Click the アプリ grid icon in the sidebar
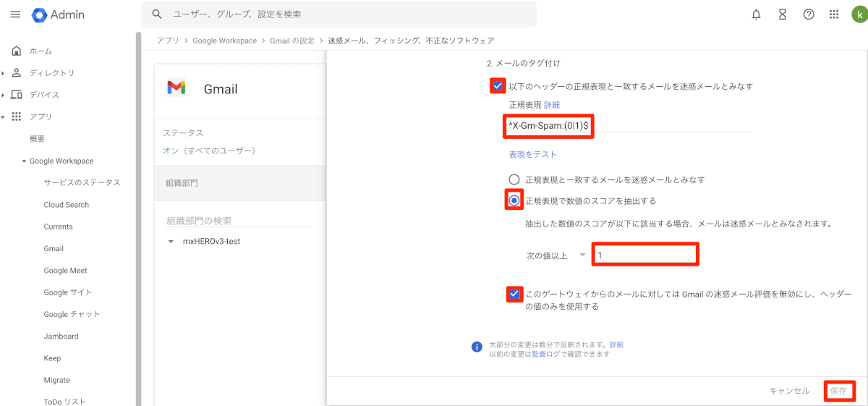Image resolution: width=868 pixels, height=406 pixels. coord(17,117)
